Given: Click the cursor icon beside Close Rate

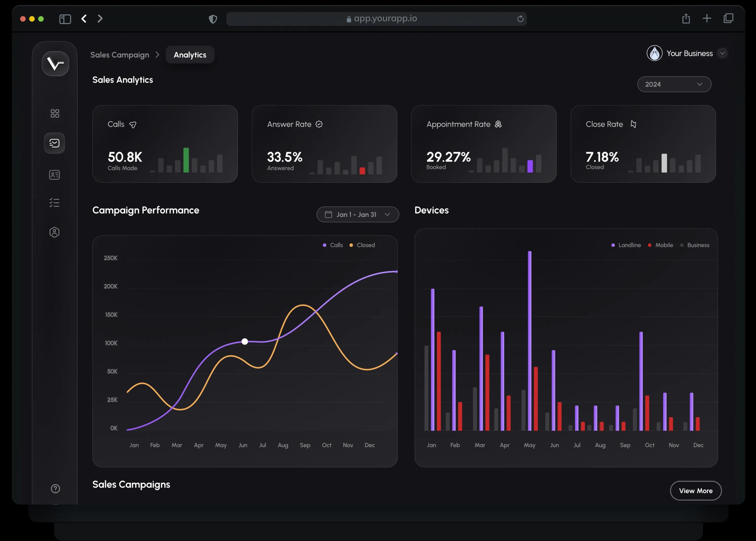Looking at the screenshot, I should [x=633, y=124].
